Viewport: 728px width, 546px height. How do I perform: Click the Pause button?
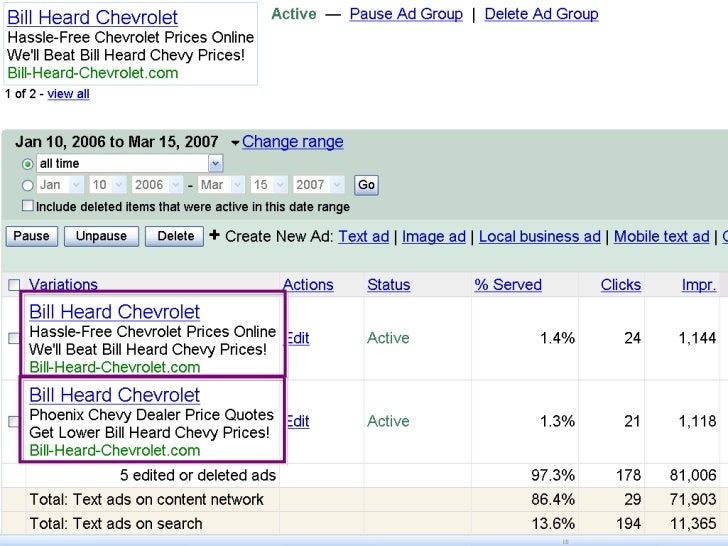32,236
